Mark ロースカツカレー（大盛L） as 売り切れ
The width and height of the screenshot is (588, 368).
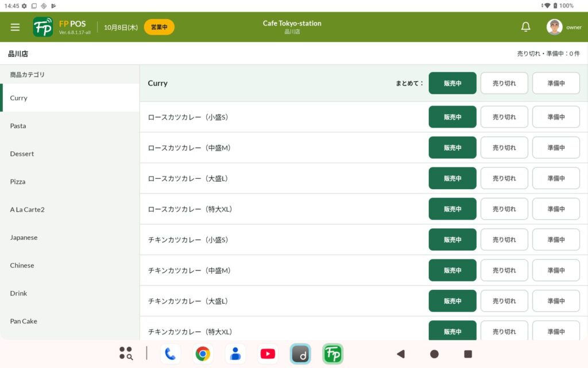point(504,178)
